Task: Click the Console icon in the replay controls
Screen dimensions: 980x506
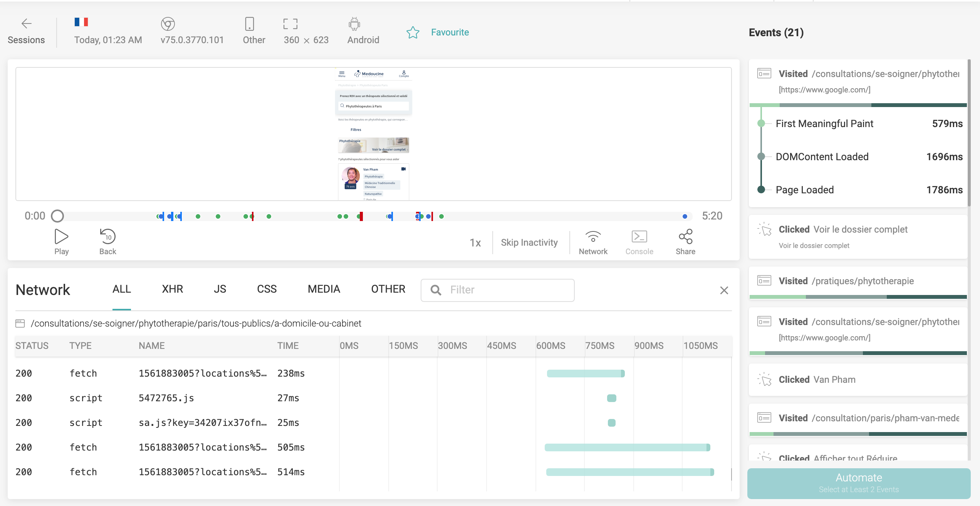Action: pyautogui.click(x=639, y=236)
